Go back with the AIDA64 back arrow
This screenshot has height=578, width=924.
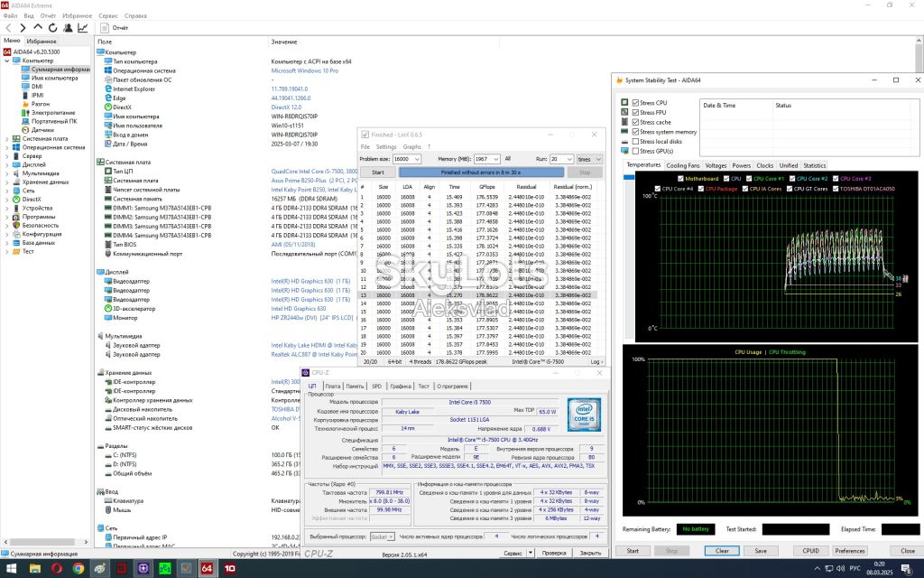coord(8,28)
